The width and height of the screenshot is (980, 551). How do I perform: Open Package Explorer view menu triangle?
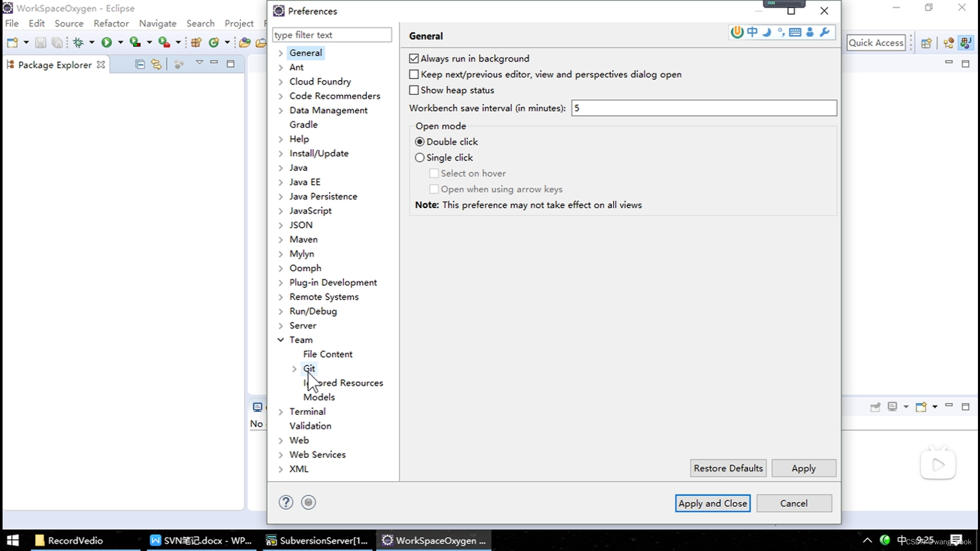(199, 63)
